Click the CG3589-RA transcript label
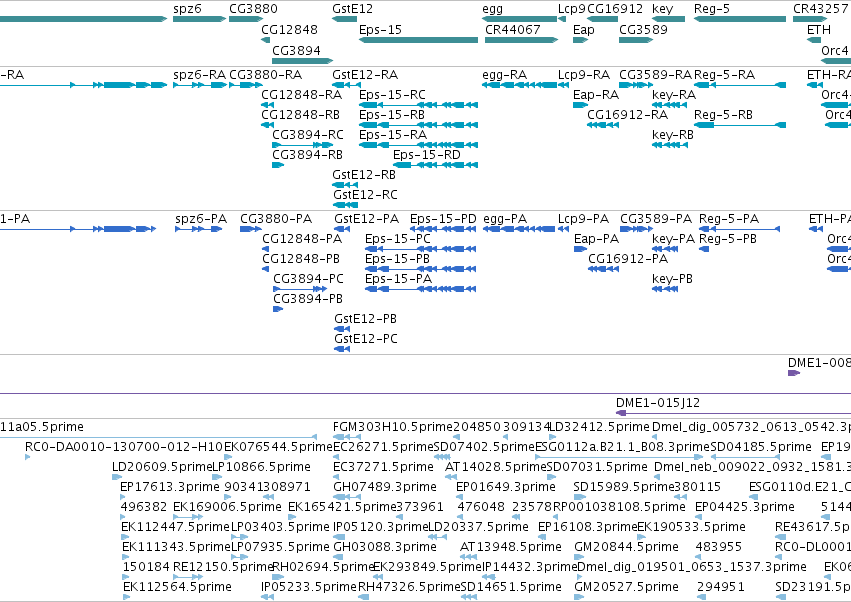851x602 pixels. [656, 74]
